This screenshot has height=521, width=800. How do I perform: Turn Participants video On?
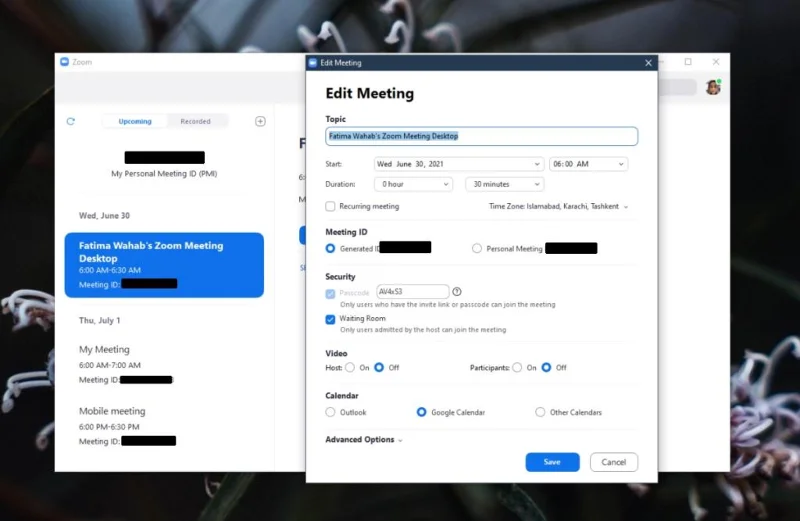(517, 367)
